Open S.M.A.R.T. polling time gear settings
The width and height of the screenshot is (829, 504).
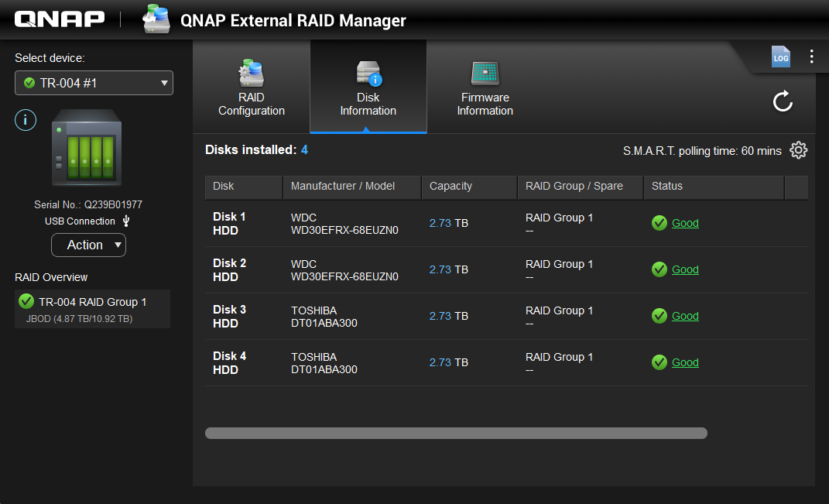(798, 150)
